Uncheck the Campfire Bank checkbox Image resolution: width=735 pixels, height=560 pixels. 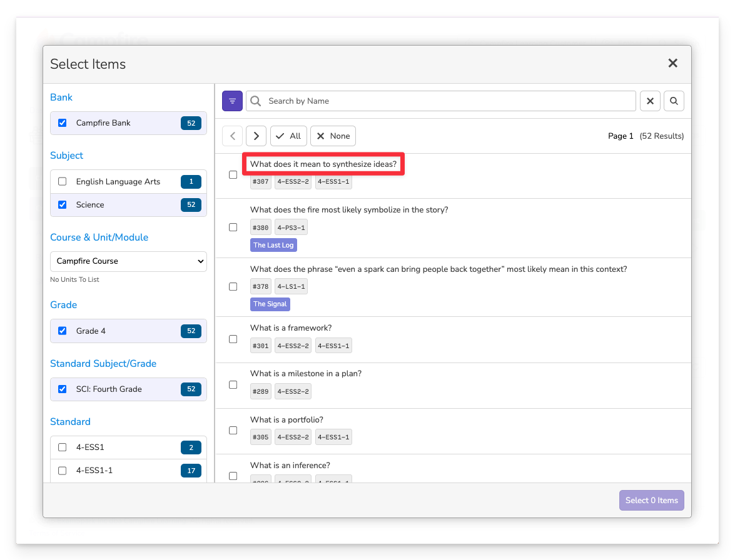click(x=63, y=123)
